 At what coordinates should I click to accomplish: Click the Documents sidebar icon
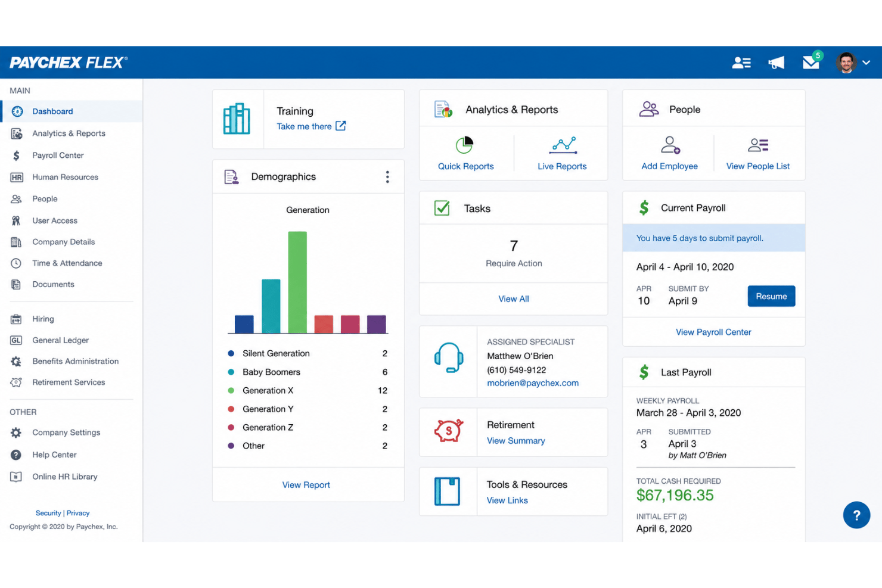pos(16,285)
